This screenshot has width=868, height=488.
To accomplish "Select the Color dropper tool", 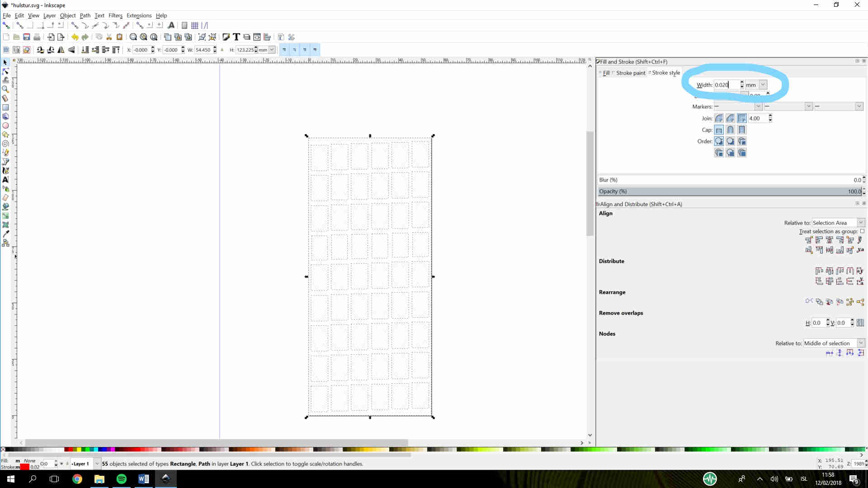I will coord(5,234).
